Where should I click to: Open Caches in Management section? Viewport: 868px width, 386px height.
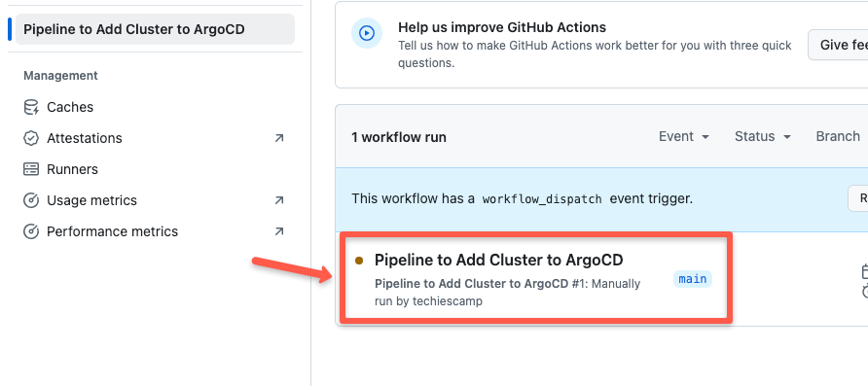pyautogui.click(x=70, y=107)
